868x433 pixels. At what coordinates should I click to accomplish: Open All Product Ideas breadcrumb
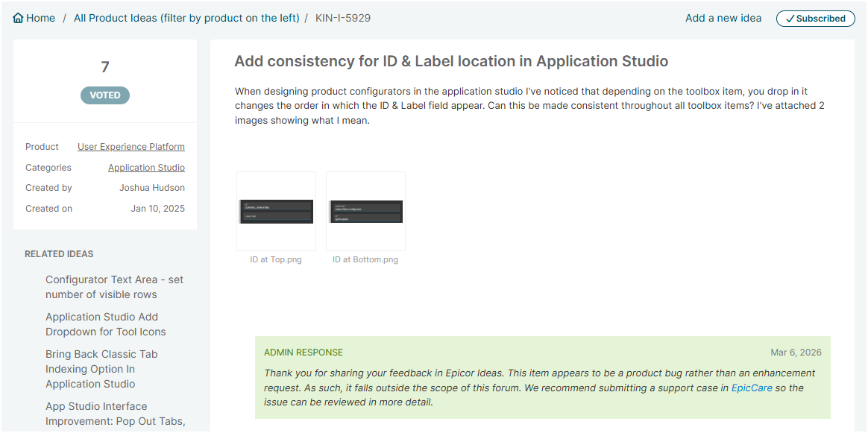coord(186,18)
